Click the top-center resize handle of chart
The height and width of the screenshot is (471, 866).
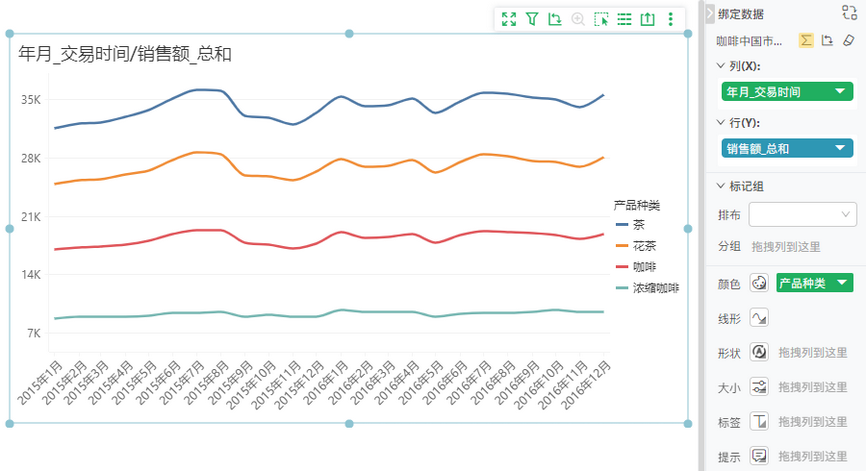click(349, 34)
